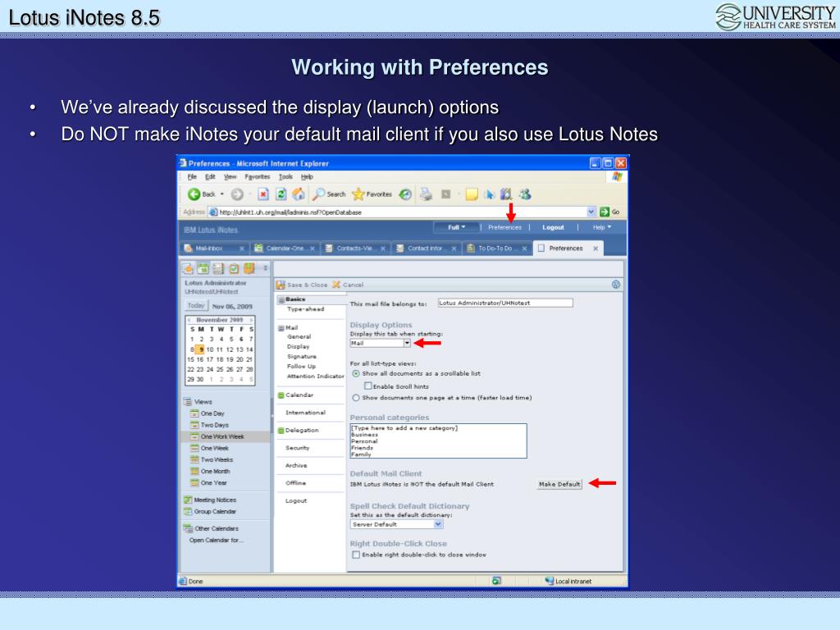Open Open Calendar for... link
This screenshot has height=630, width=840.
click(x=216, y=540)
